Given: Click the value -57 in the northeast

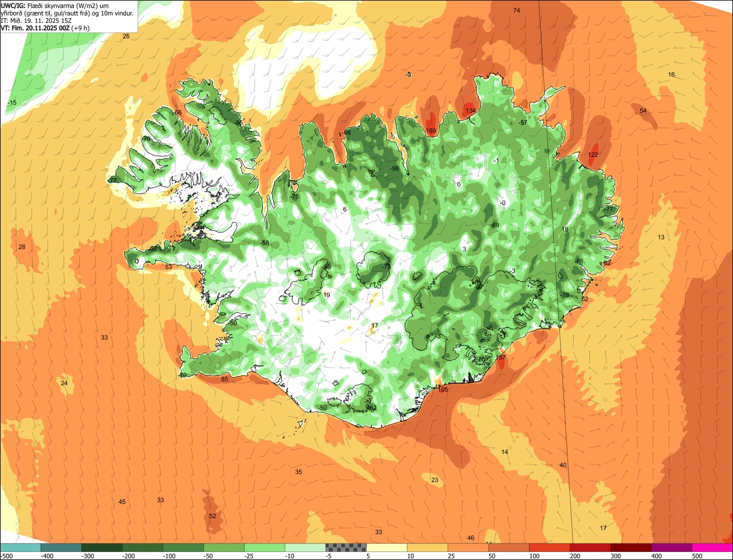Looking at the screenshot, I should (x=522, y=123).
